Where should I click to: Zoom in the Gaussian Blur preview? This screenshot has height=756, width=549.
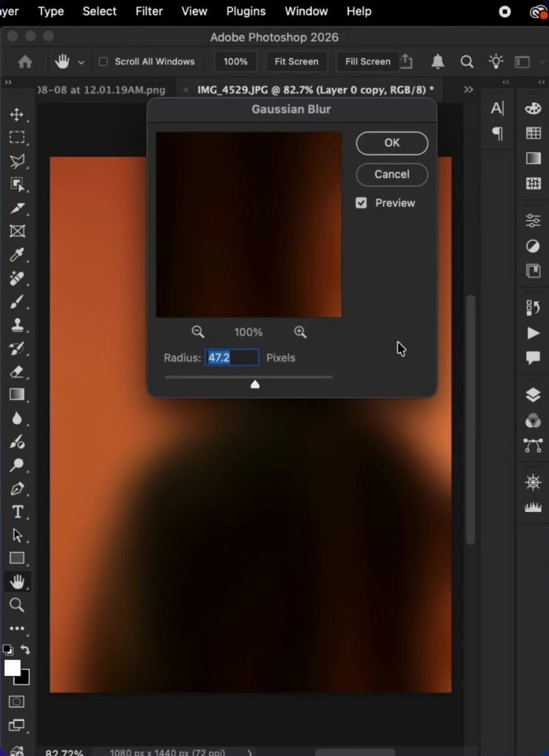click(300, 332)
